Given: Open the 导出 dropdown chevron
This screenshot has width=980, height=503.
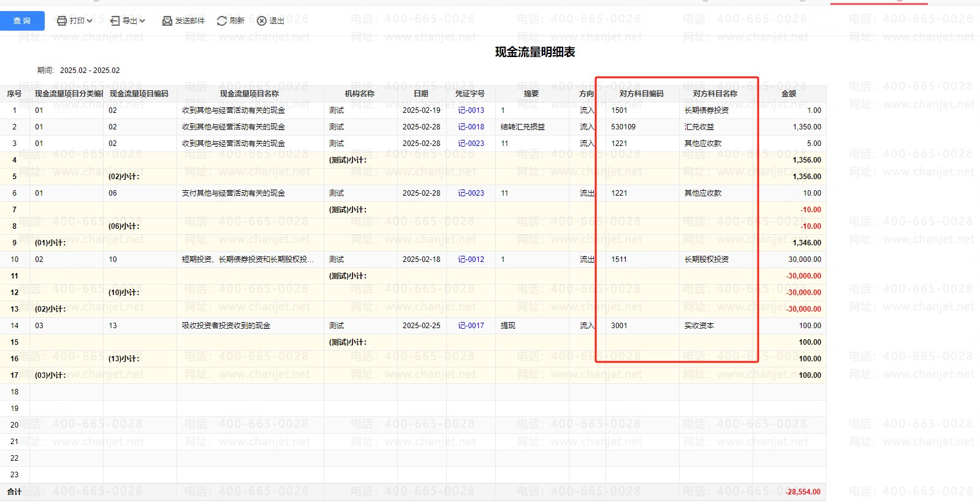Looking at the screenshot, I should (142, 21).
